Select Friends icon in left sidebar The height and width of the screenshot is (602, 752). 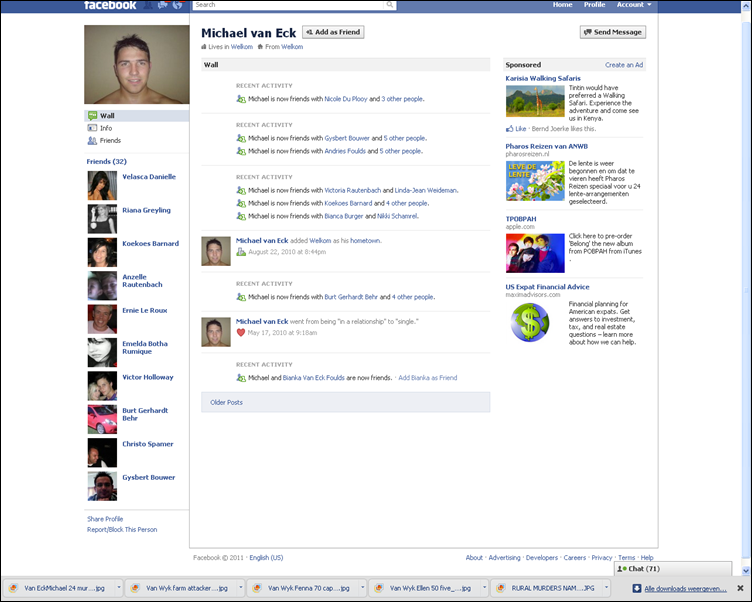(x=92, y=141)
